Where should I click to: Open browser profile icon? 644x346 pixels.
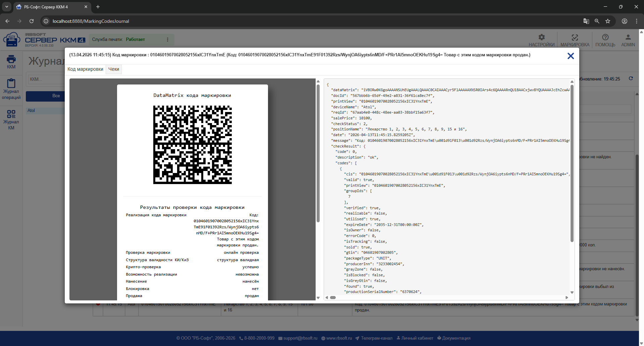point(625,21)
